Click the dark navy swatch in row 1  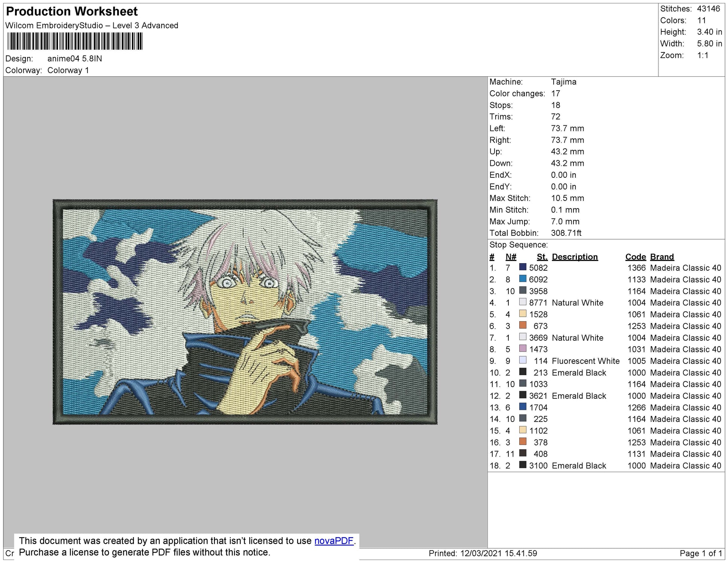coord(523,267)
